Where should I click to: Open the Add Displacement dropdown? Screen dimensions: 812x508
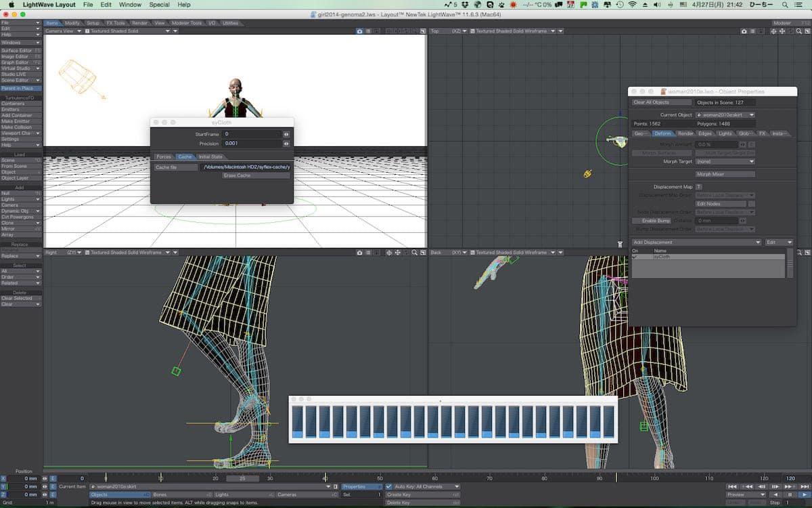[696, 242]
